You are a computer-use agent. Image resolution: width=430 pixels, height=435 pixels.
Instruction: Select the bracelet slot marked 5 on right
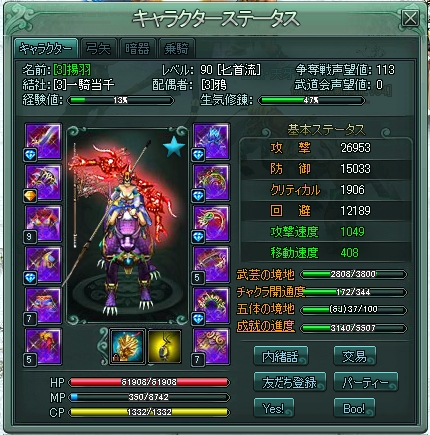coord(212,264)
